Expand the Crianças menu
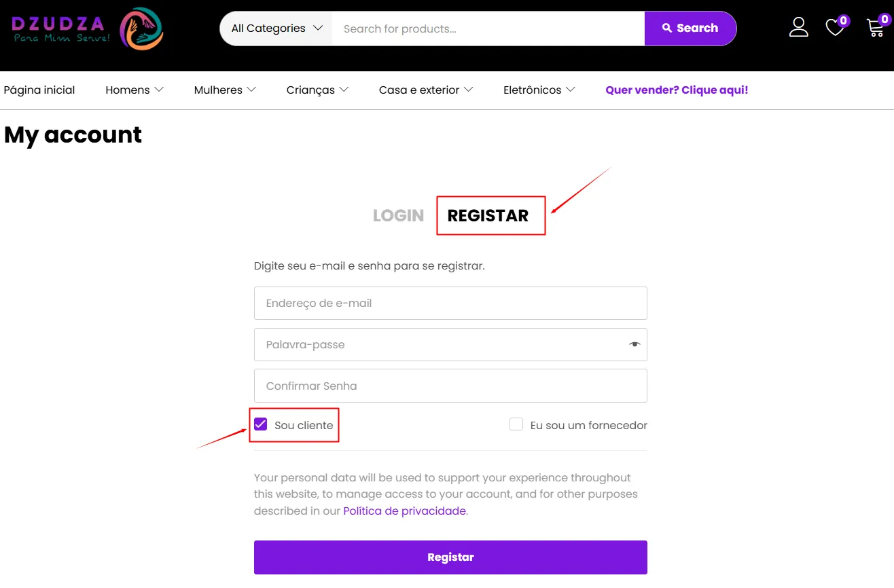This screenshot has height=588, width=894. click(x=317, y=90)
